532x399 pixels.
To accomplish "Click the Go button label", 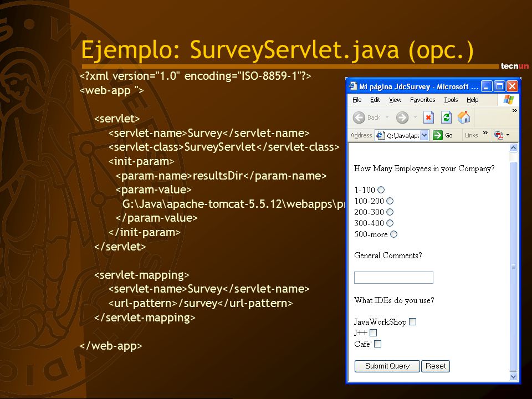I will (449, 135).
